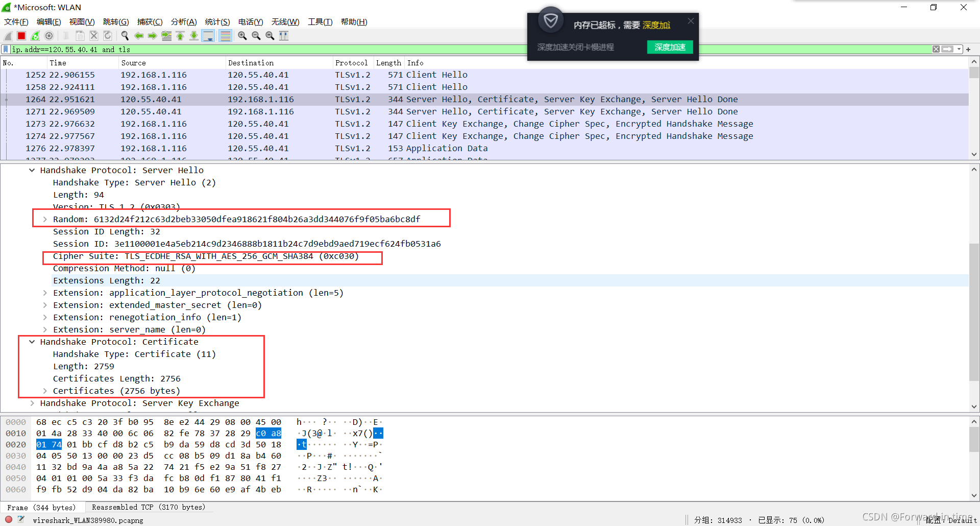Expand the Random field node
This screenshot has width=980, height=526.
click(45, 219)
